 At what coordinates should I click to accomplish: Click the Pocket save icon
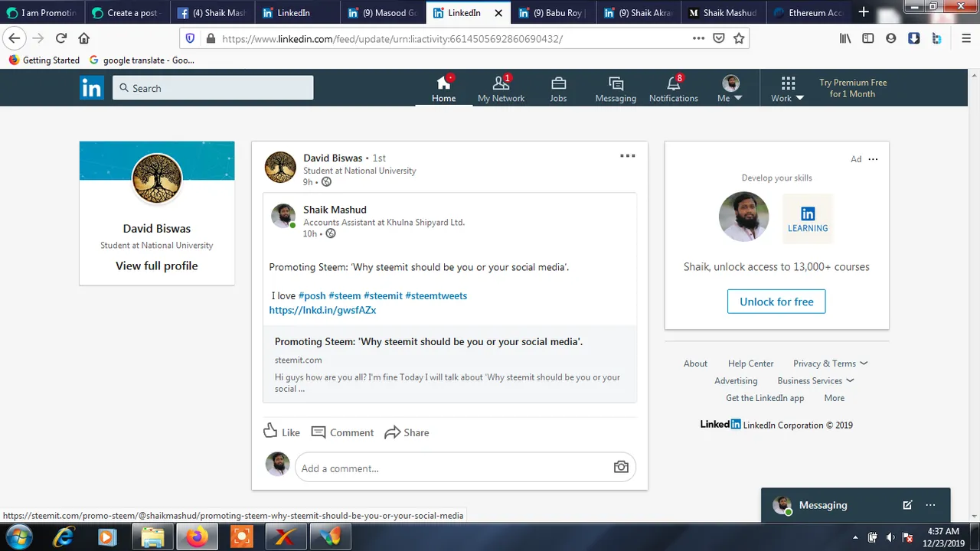pos(719,38)
